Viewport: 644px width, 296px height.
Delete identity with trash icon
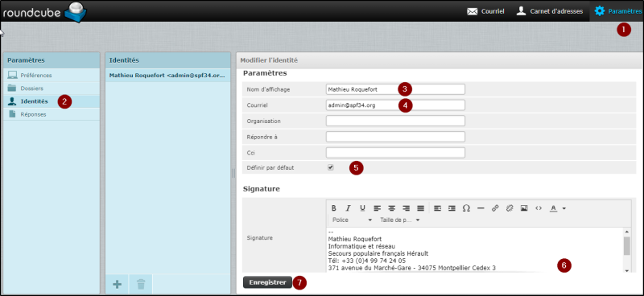(141, 284)
